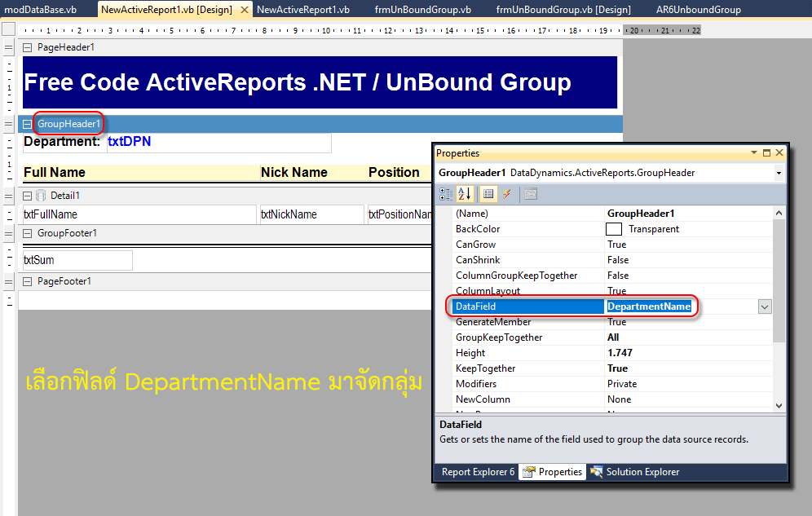Open the Properties window options menu arrow
The width and height of the screenshot is (812, 516).
point(754,152)
